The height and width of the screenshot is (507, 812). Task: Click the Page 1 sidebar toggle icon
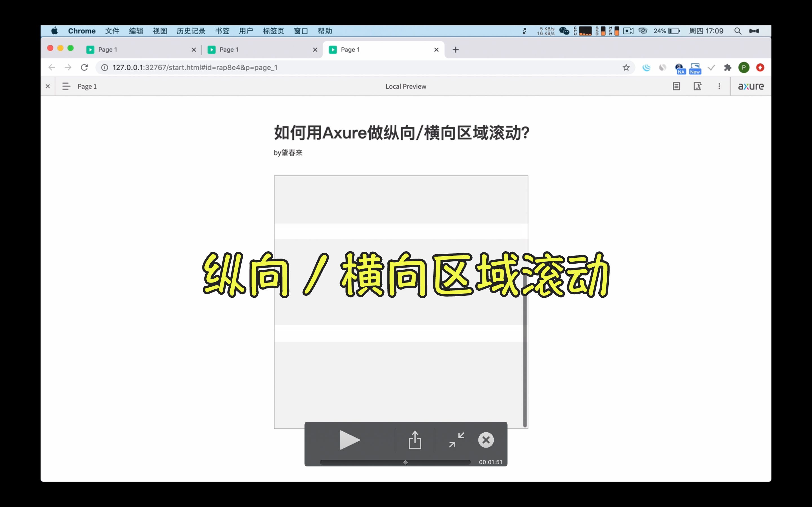coord(65,86)
